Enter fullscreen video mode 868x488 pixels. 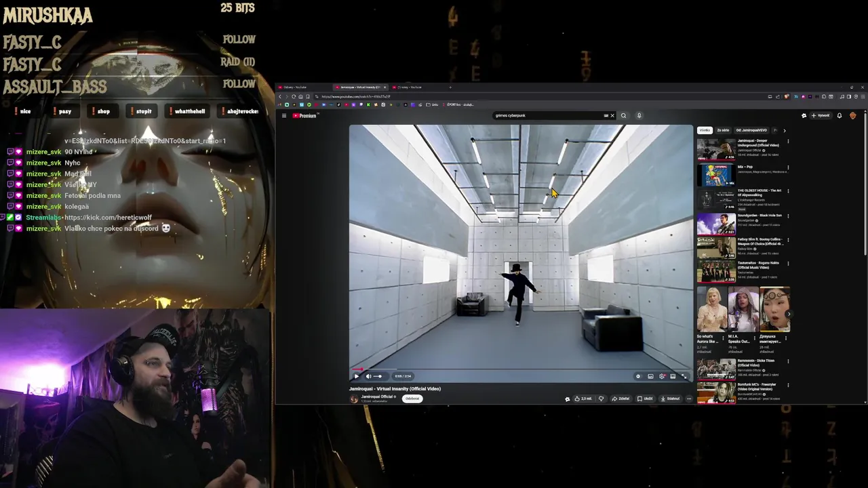(x=684, y=376)
